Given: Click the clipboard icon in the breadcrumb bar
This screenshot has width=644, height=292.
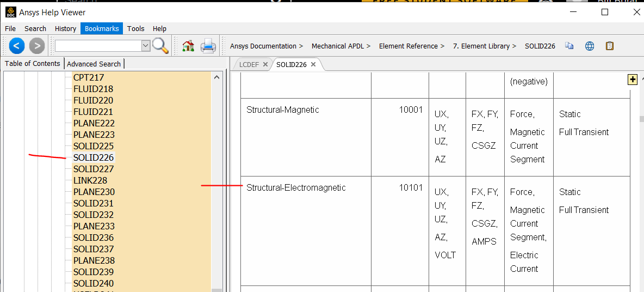Looking at the screenshot, I should click(610, 46).
